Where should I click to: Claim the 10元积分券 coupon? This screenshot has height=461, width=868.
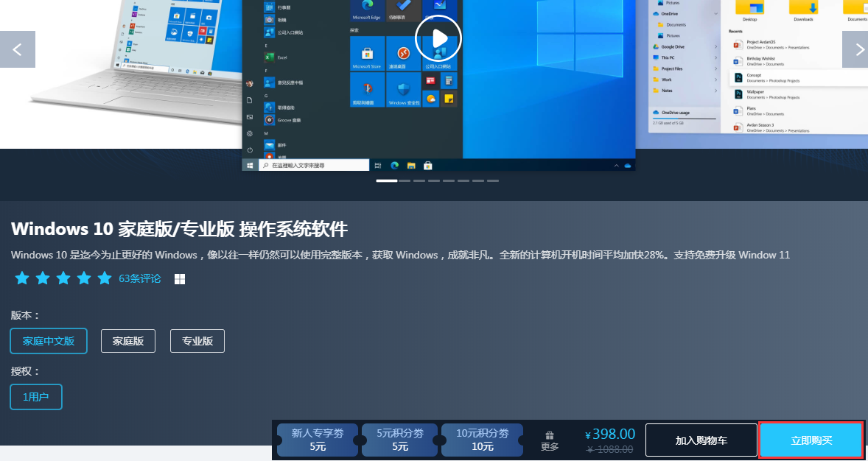[x=483, y=440]
